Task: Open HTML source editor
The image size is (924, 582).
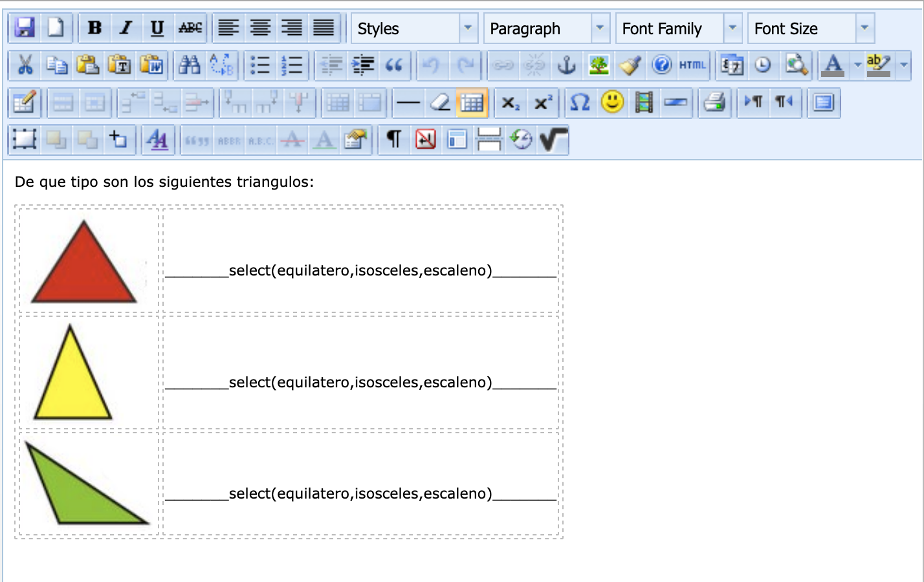Action: pos(692,65)
